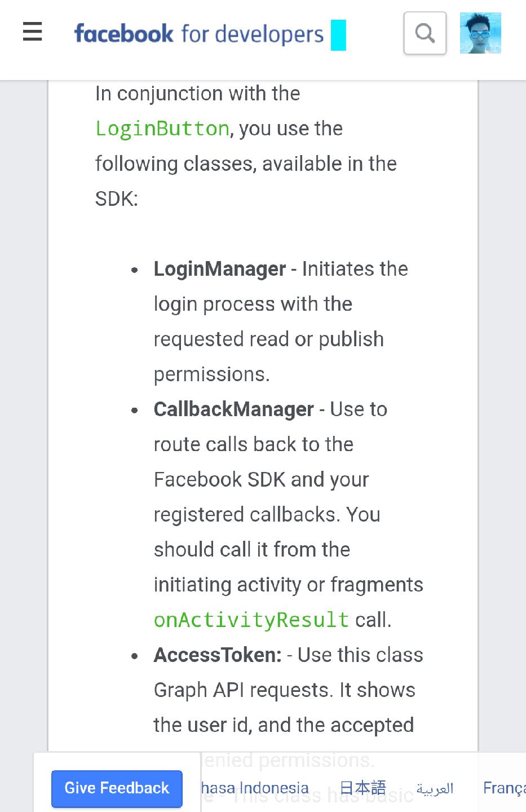The height and width of the screenshot is (812, 526).
Task: Click the bullet before LoginManager
Action: [134, 270]
